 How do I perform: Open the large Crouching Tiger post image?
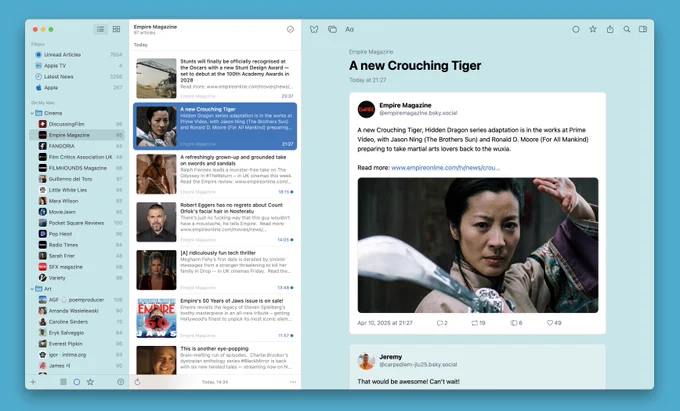pos(478,245)
